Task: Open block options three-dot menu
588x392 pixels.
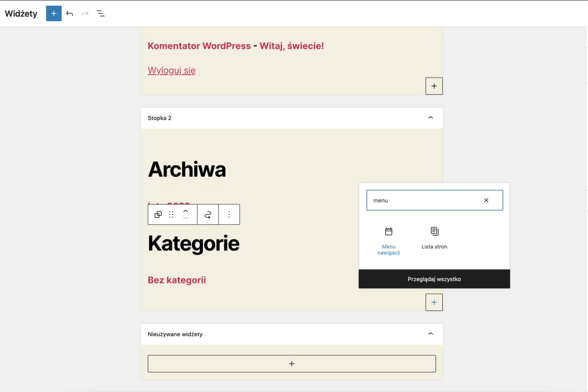Action: 229,214
